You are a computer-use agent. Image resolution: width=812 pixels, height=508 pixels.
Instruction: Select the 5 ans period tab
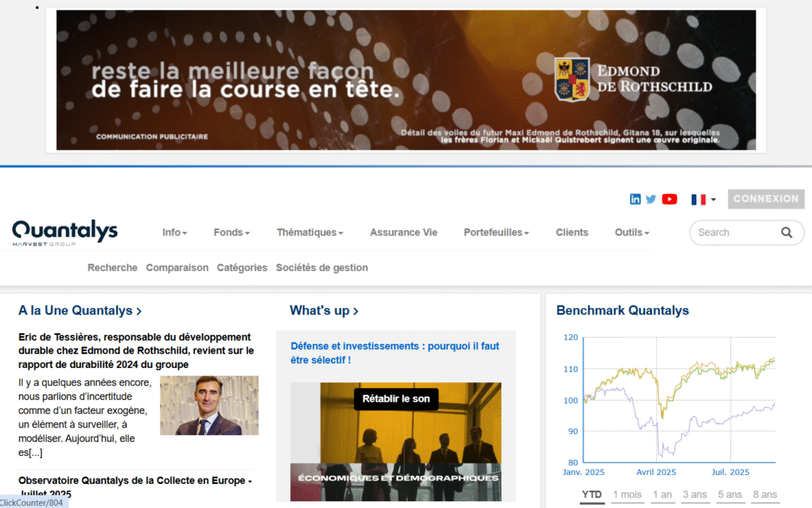pyautogui.click(x=729, y=495)
